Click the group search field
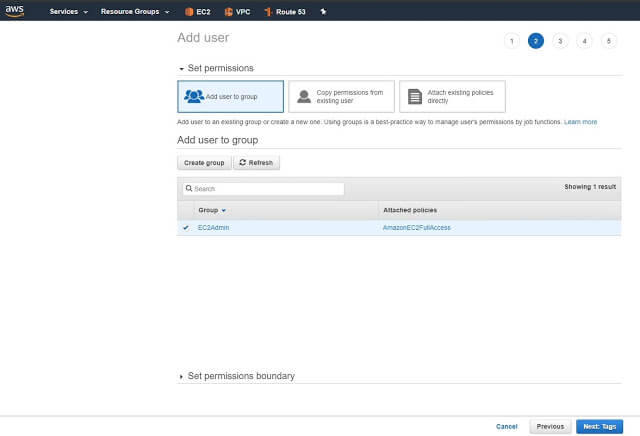The width and height of the screenshot is (640, 436). coord(262,188)
